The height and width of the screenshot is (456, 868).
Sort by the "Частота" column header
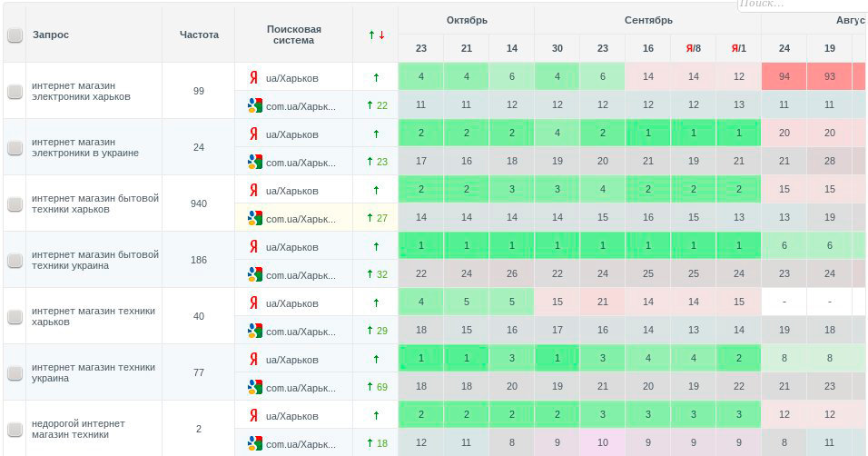pyautogui.click(x=199, y=35)
